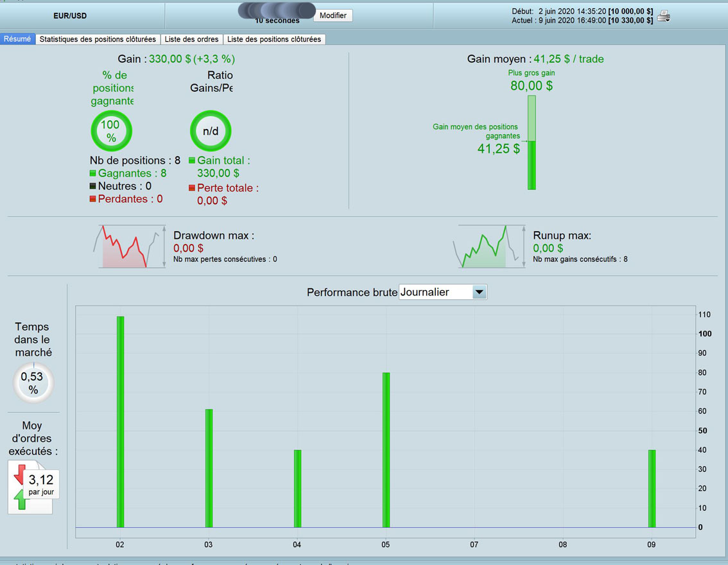Click the drawdown max chart icon
Viewport: 728px width, 565px height.
click(x=130, y=247)
